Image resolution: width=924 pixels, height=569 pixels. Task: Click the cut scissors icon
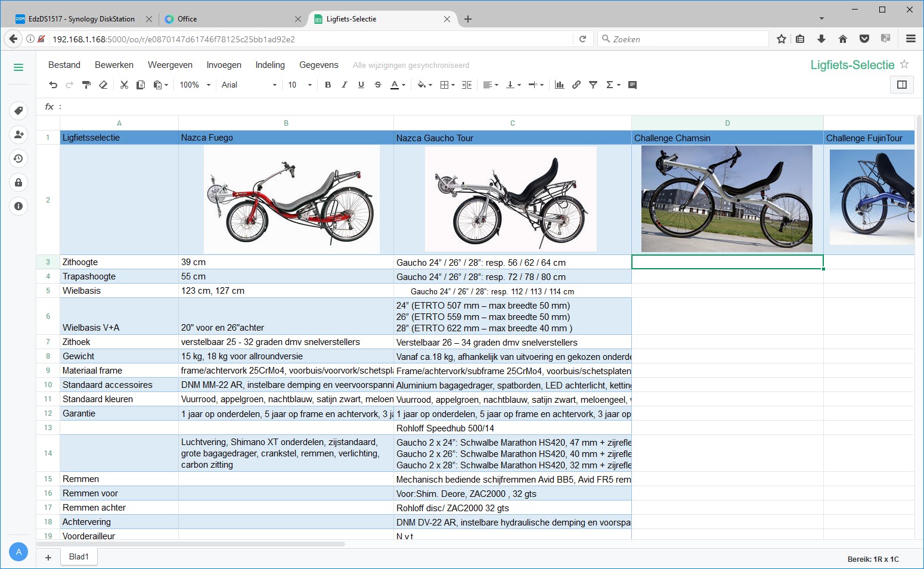pyautogui.click(x=124, y=85)
